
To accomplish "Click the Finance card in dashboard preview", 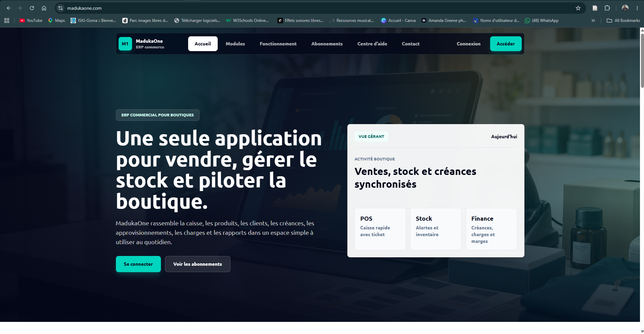I will click(x=491, y=229).
